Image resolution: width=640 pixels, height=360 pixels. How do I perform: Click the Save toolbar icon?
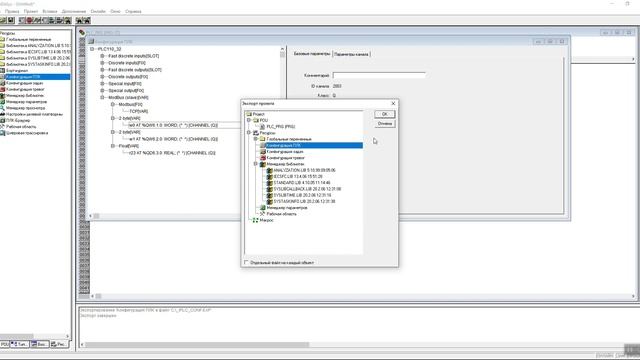tap(11, 20)
